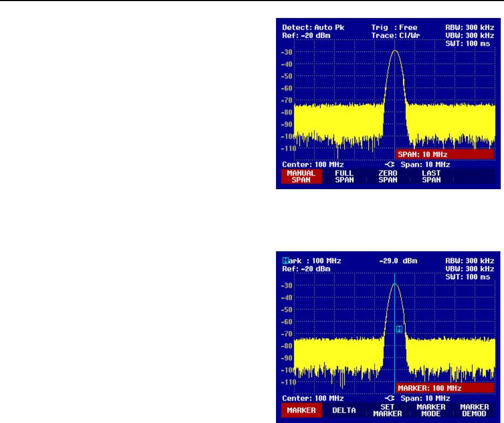The image size is (504, 423).
Task: Select SET MARKER softkey
Action: [x=388, y=410]
